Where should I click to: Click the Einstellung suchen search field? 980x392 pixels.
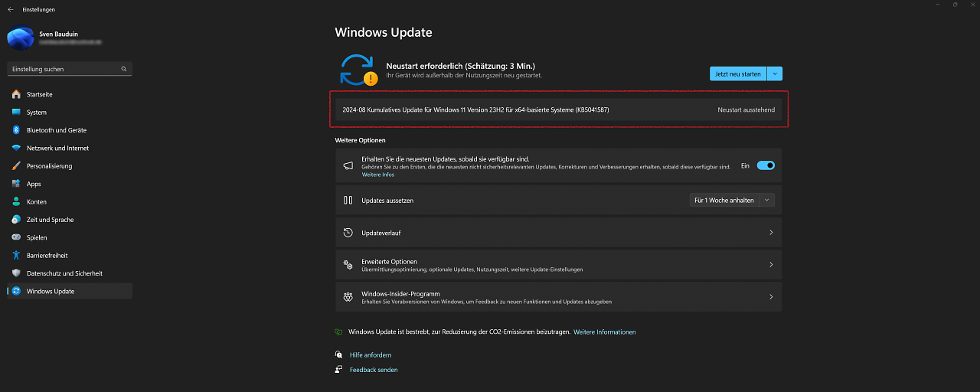click(70, 69)
